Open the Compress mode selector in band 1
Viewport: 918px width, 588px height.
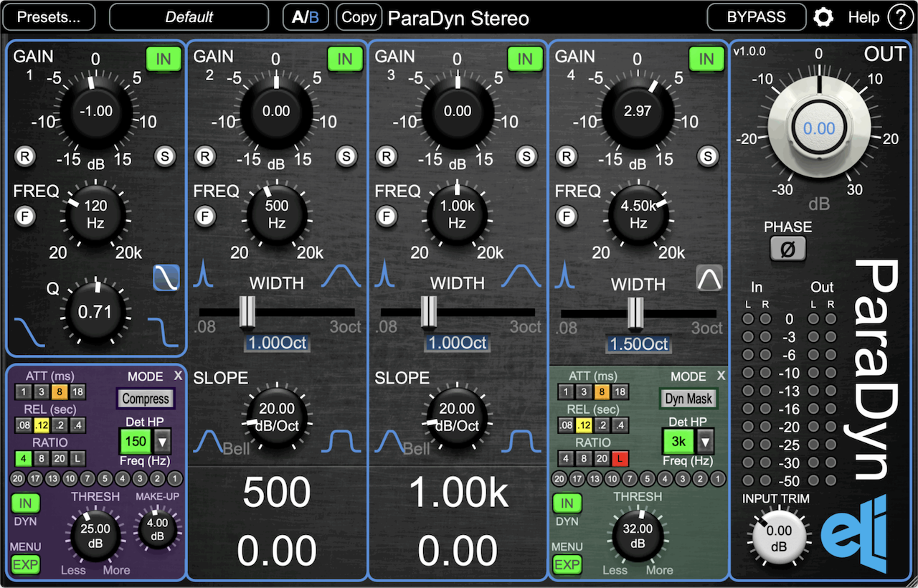pos(146,399)
